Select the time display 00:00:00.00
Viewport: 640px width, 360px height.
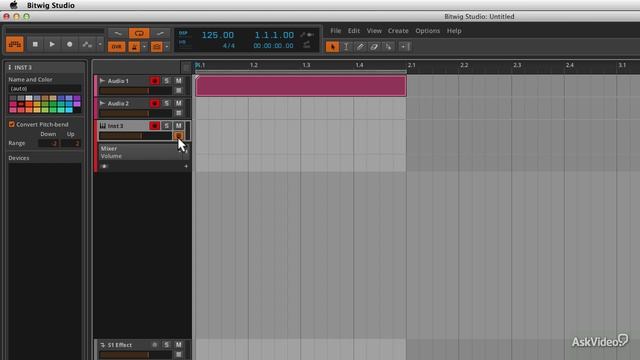(x=273, y=46)
